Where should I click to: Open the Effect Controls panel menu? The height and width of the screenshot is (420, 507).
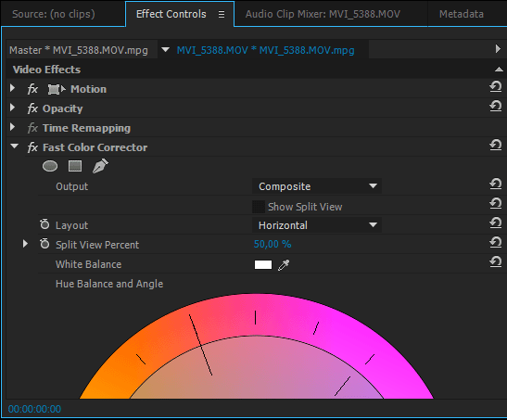pyautogui.click(x=222, y=14)
